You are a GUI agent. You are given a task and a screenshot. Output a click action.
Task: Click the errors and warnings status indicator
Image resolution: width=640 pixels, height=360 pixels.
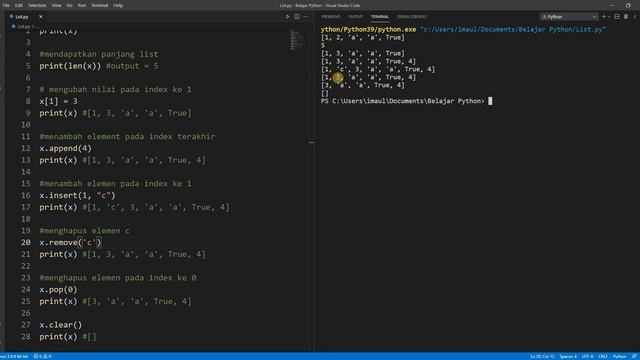pyautogui.click(x=42, y=356)
